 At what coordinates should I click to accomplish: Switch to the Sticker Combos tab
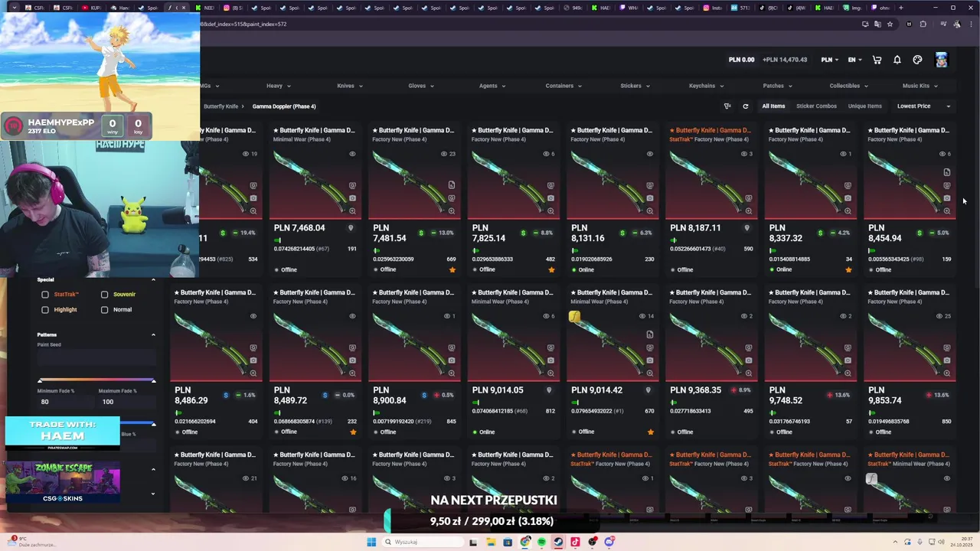click(816, 106)
